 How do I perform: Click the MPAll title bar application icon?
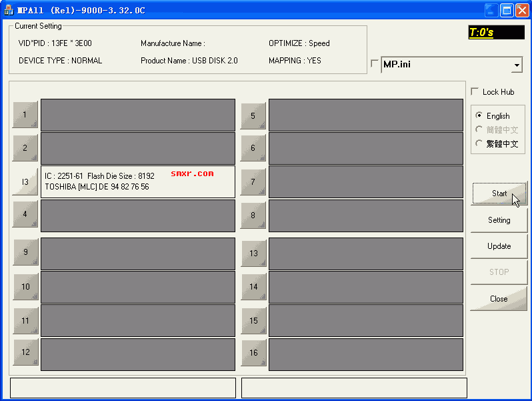[x=9, y=10]
